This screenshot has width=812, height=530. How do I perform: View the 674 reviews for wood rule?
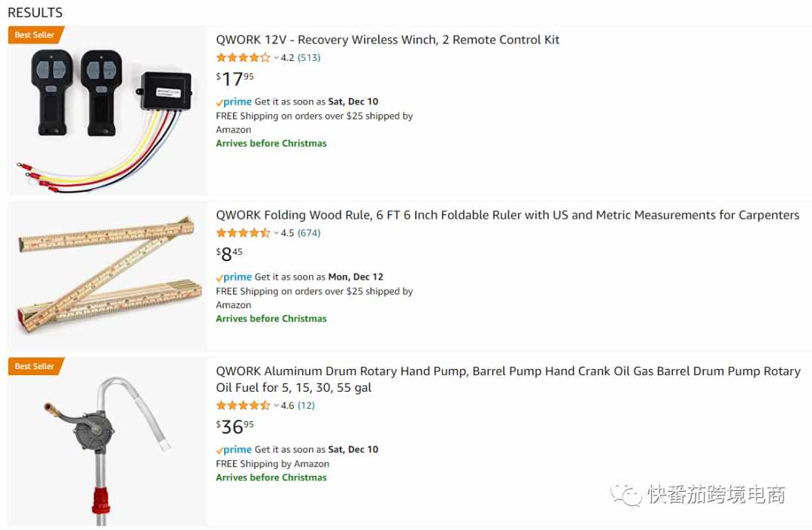click(x=309, y=233)
